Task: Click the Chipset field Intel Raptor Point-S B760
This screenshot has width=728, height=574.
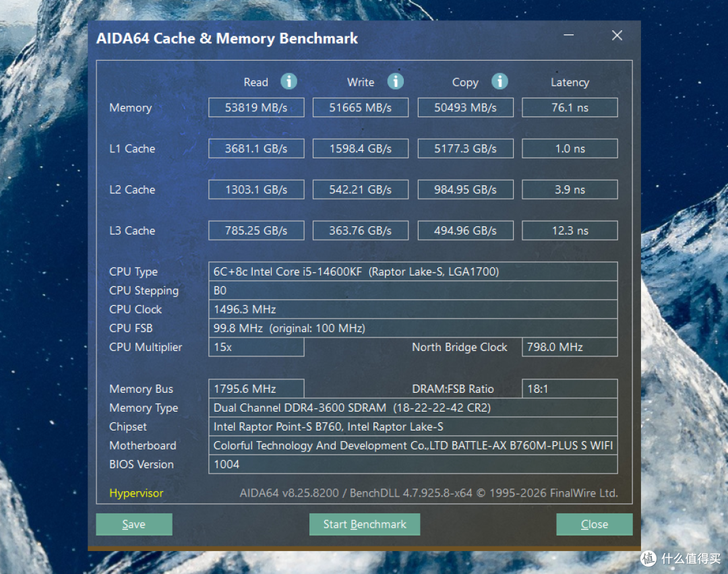Action: (x=413, y=426)
